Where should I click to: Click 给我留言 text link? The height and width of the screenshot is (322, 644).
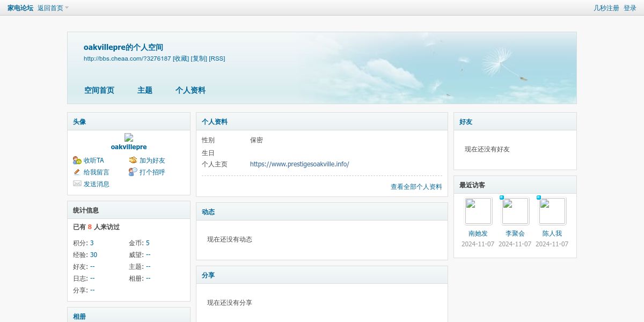pos(97,172)
